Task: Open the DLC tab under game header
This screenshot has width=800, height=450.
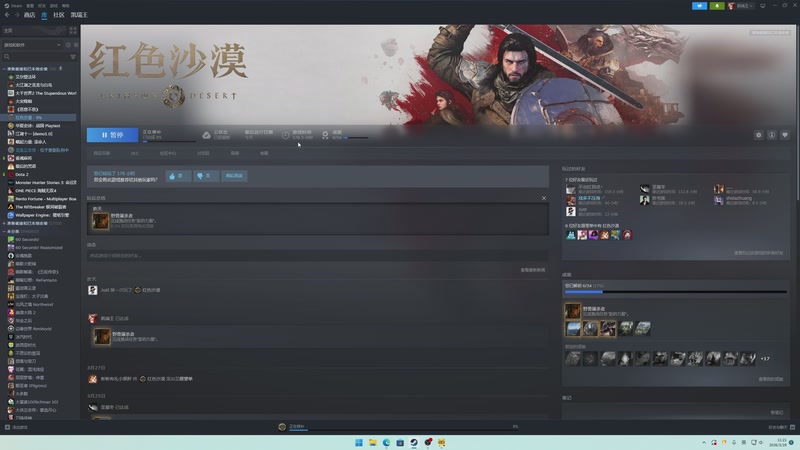Action: (x=135, y=153)
